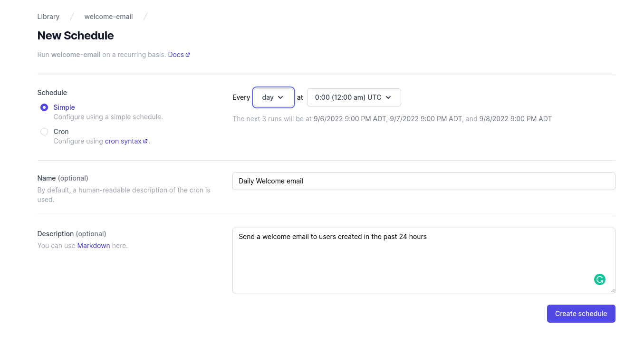Click the description textarea resize handle
The image size is (644, 355).
pos(612,290)
